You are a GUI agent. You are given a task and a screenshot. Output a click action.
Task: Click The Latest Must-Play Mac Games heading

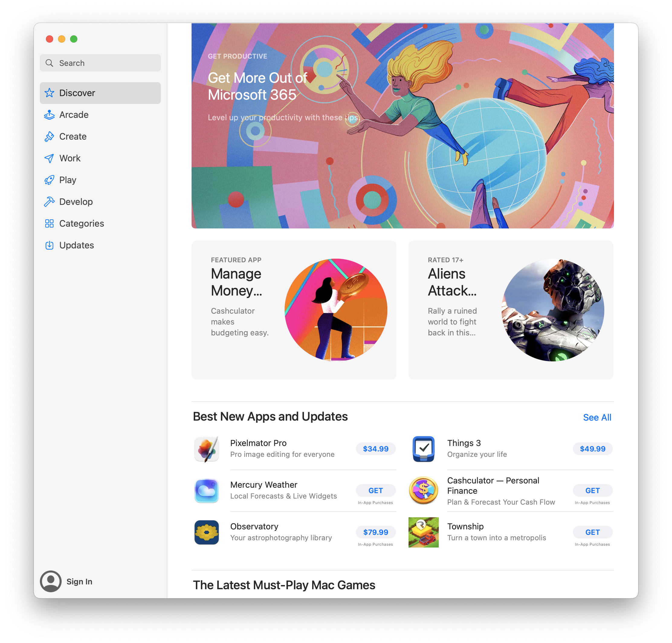coord(284,585)
